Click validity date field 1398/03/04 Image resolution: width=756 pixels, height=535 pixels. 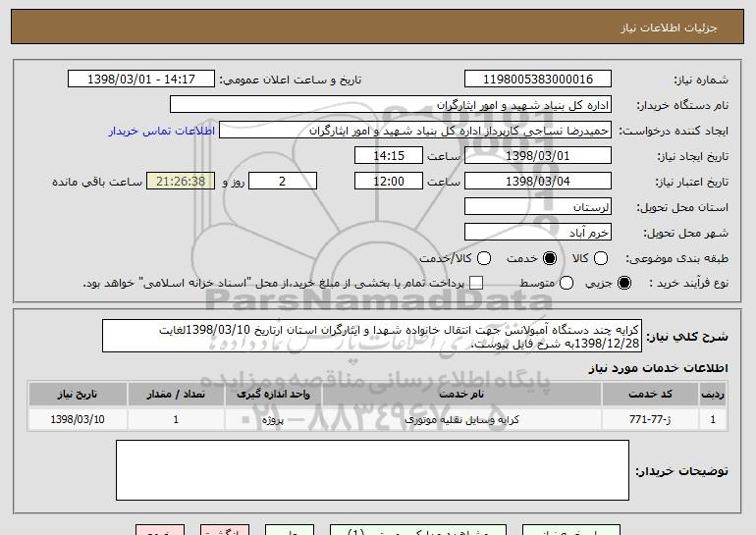pos(538,182)
